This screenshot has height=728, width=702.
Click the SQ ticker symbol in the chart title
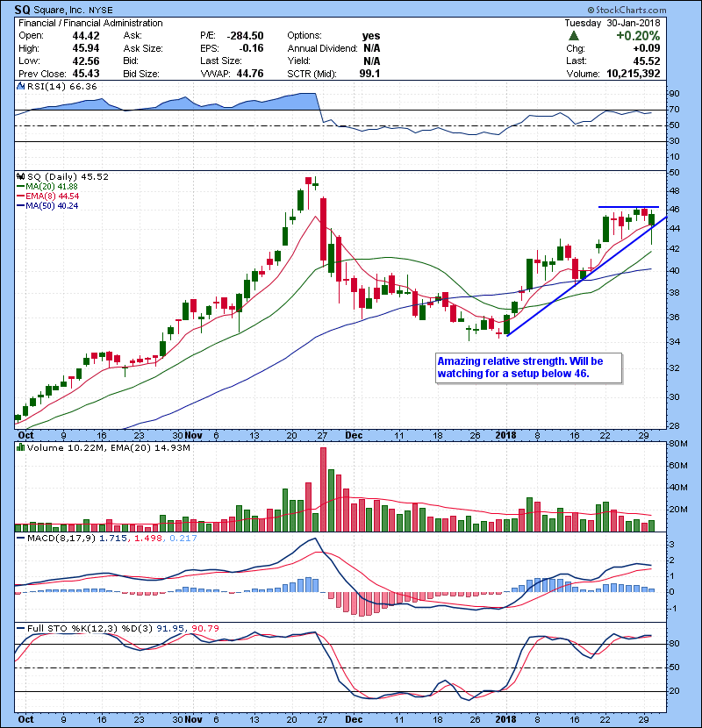(x=22, y=10)
